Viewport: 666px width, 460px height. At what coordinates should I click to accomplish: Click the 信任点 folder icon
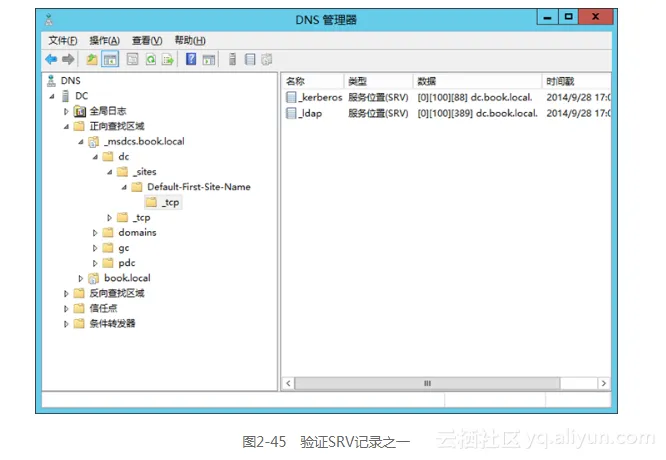pyautogui.click(x=79, y=308)
